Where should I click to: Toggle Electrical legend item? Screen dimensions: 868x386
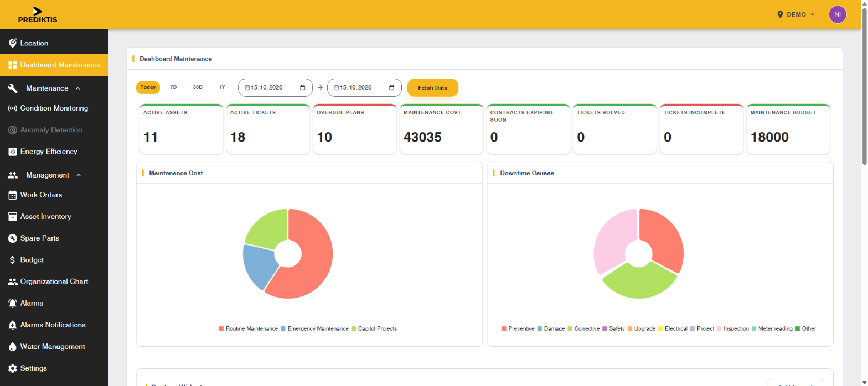(x=672, y=328)
